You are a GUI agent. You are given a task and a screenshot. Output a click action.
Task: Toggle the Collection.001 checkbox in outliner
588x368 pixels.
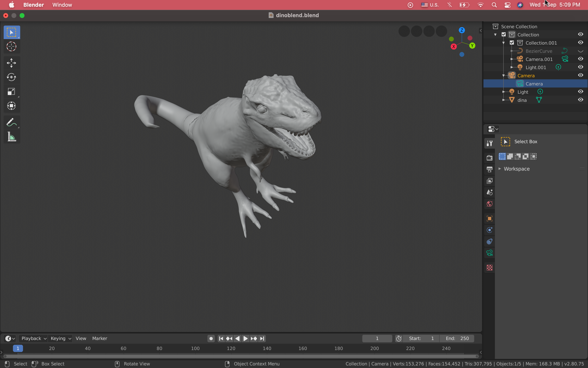pos(512,43)
